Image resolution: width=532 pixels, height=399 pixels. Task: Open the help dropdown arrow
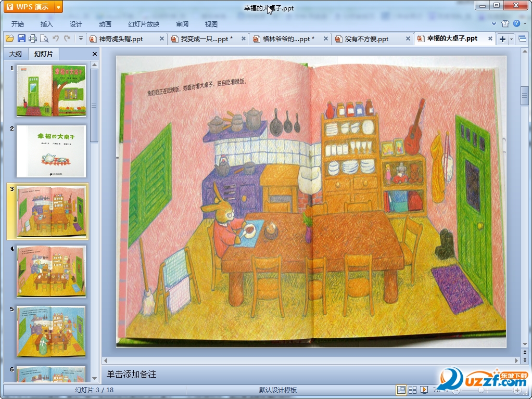click(525, 24)
